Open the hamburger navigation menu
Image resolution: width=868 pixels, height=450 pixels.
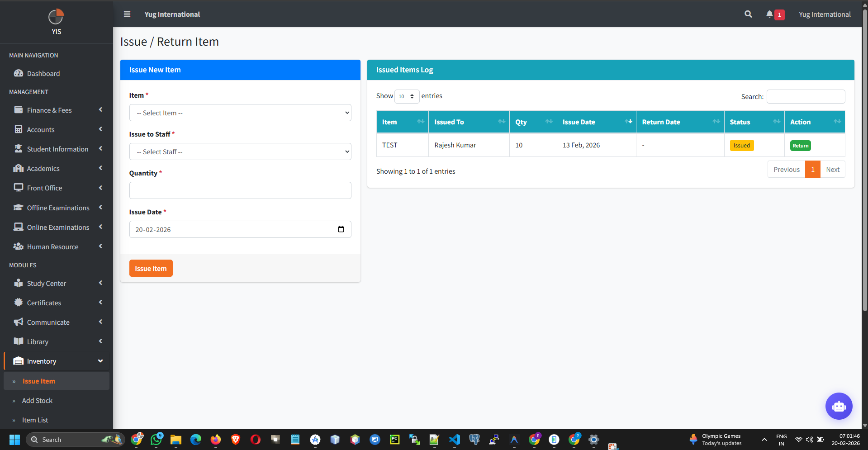tap(127, 14)
